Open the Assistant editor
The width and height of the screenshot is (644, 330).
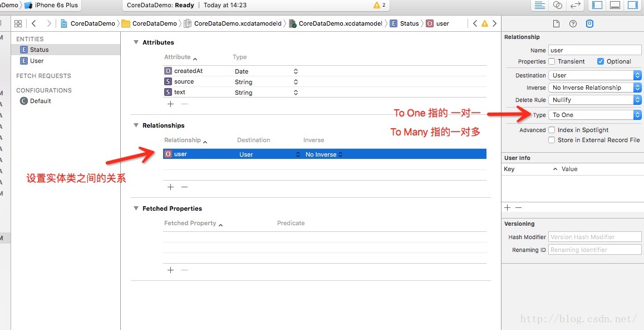pyautogui.click(x=558, y=5)
